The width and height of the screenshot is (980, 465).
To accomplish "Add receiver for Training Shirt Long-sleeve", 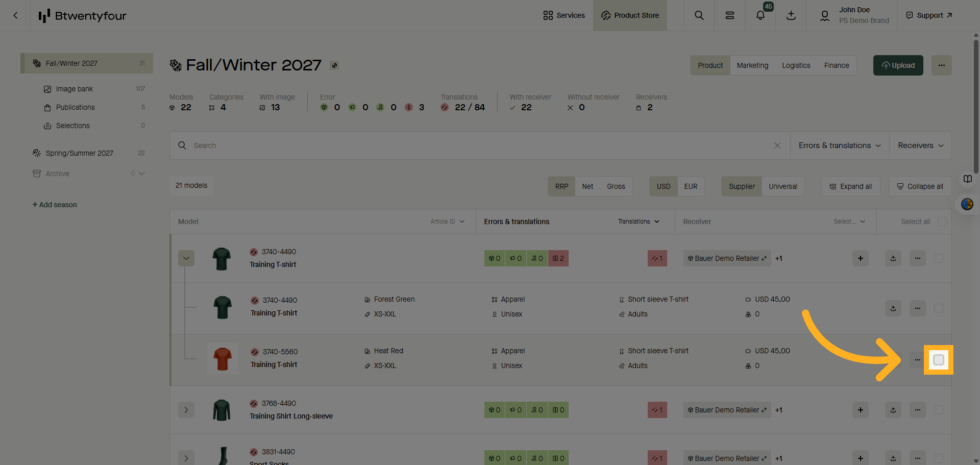I will 861,410.
